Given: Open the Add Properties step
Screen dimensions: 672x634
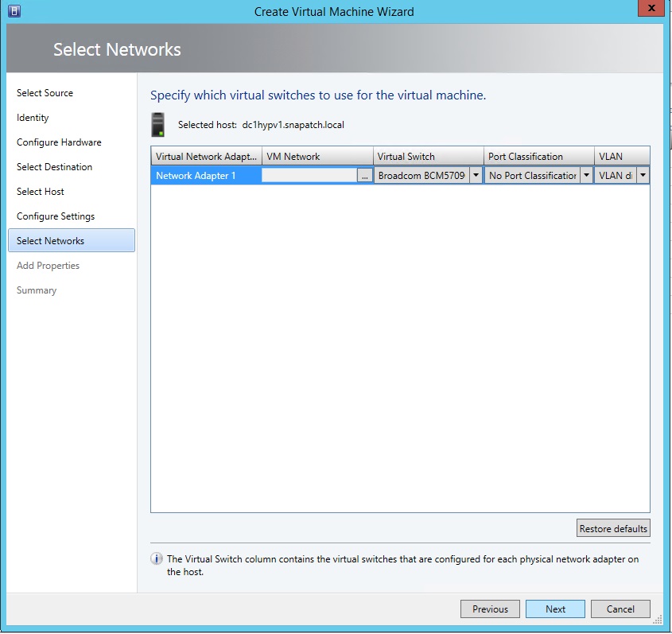Looking at the screenshot, I should pos(48,266).
